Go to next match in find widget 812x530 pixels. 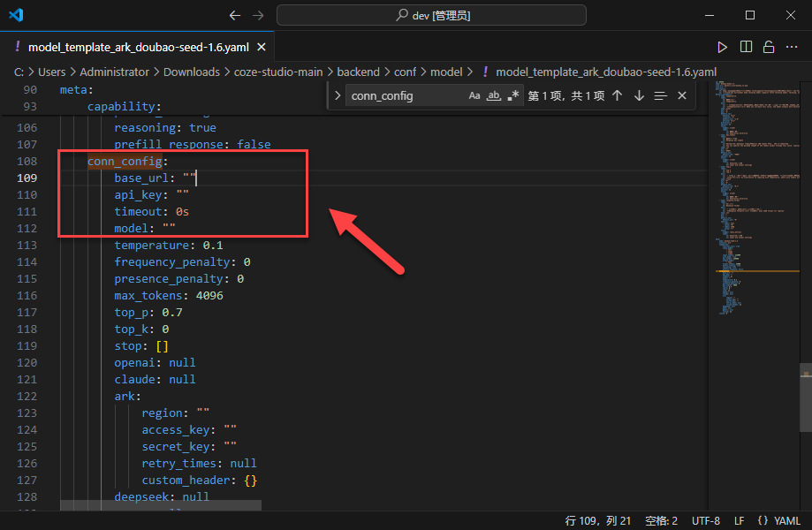pos(639,95)
